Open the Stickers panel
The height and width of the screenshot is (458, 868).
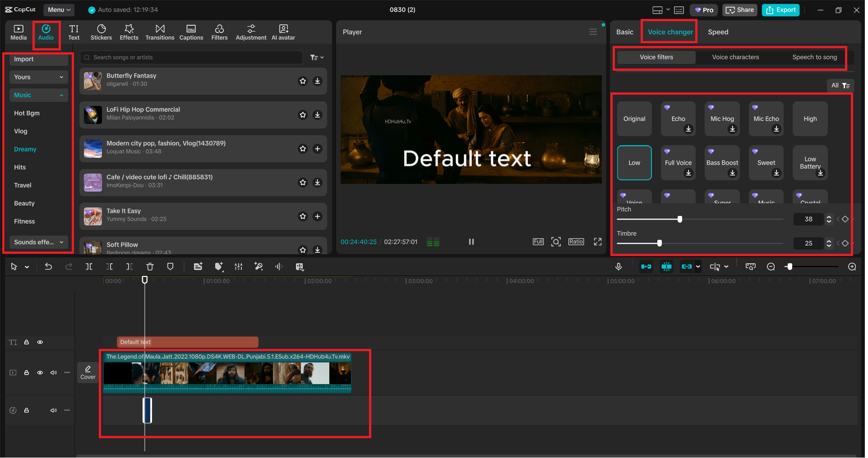pos(101,32)
